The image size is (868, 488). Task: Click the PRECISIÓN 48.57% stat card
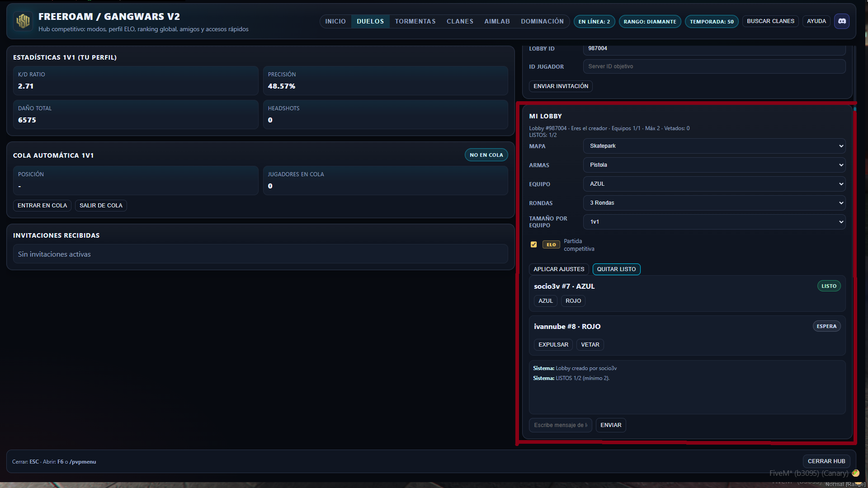tap(385, 80)
